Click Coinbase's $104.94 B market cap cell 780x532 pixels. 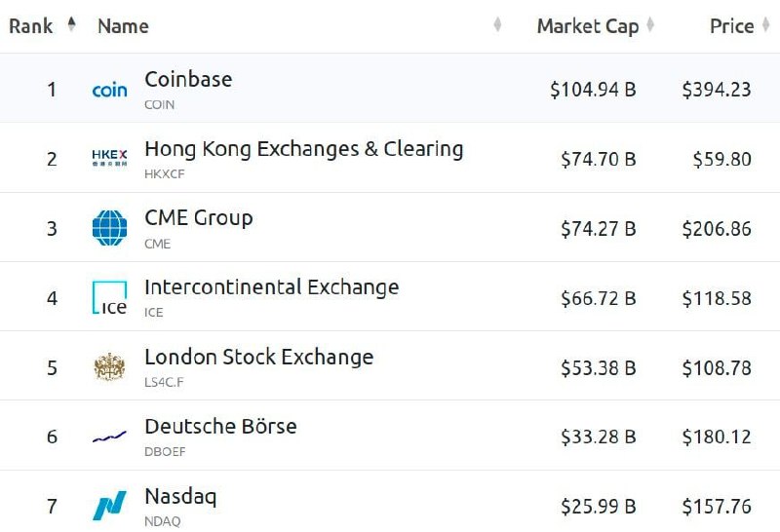coord(593,90)
